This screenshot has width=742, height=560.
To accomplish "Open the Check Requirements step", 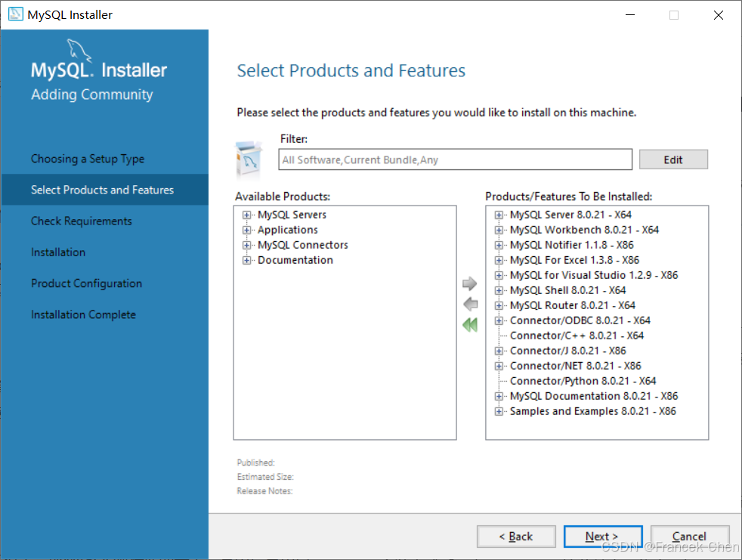I will tap(82, 221).
